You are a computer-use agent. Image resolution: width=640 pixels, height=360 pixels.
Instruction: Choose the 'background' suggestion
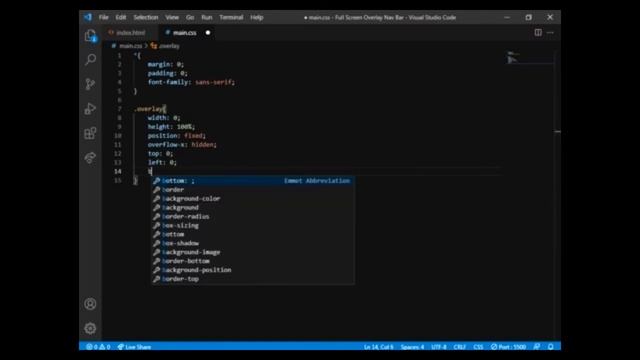click(253, 208)
